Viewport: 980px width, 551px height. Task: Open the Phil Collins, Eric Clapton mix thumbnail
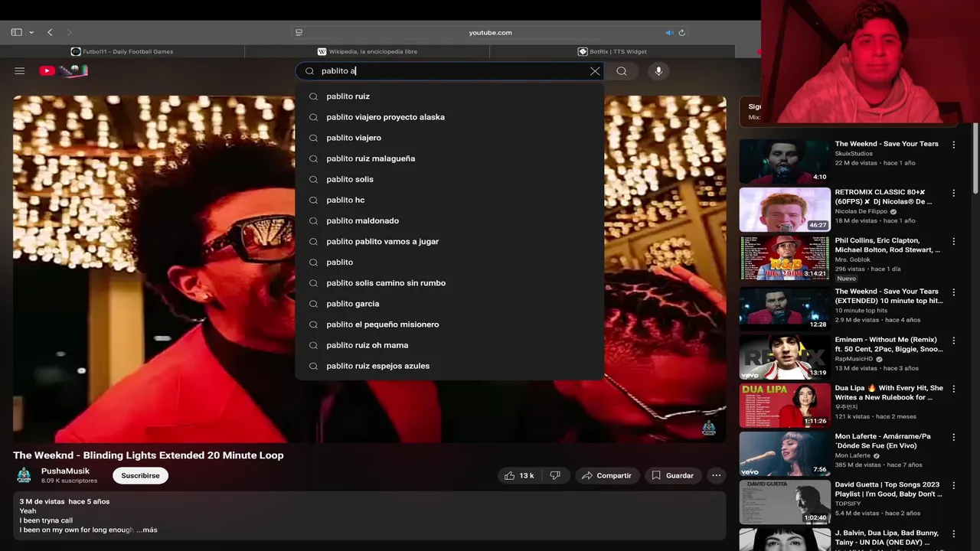(785, 258)
